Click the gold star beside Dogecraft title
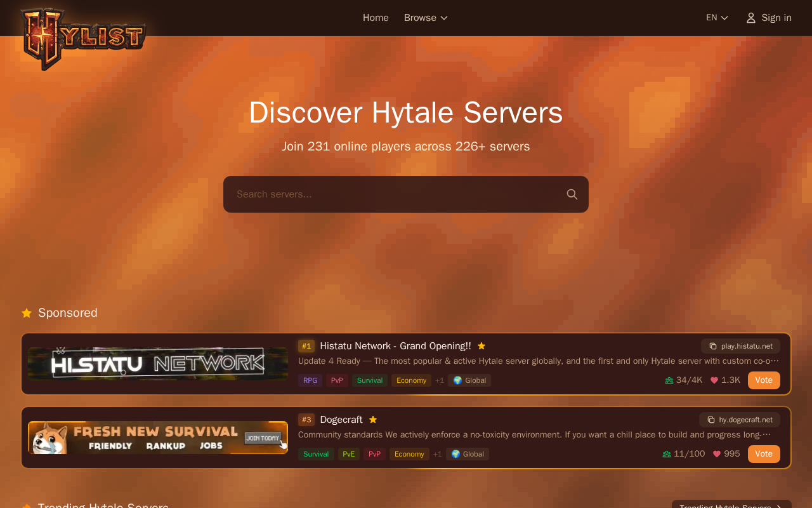Image resolution: width=812 pixels, height=508 pixels. click(x=373, y=420)
